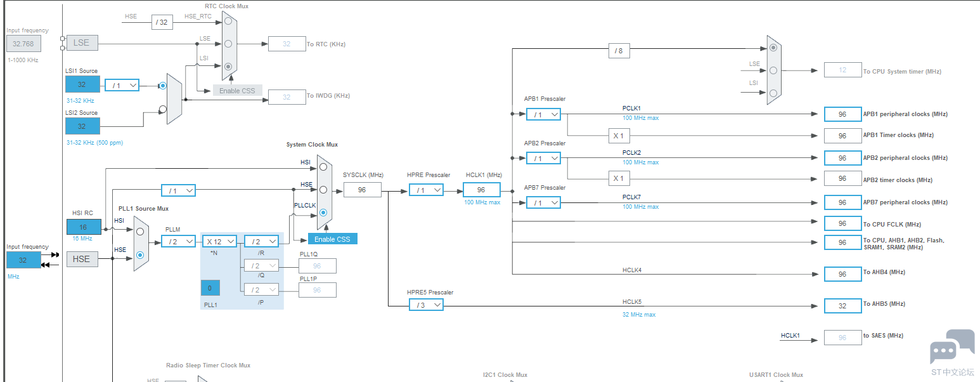This screenshot has height=382, width=980.
Task: Click the /8 divider box to system timer
Action: coord(619,51)
